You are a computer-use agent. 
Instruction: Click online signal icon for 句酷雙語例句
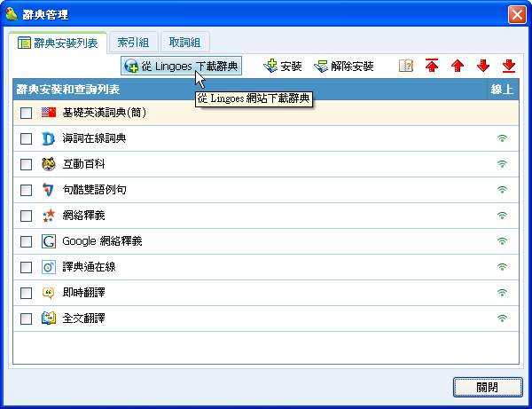pyautogui.click(x=502, y=190)
